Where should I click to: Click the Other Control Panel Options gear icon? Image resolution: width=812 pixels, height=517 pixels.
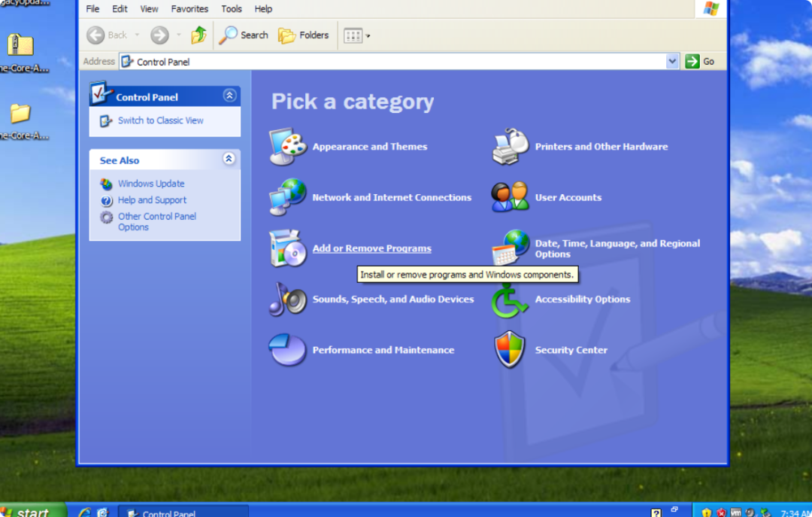[106, 217]
